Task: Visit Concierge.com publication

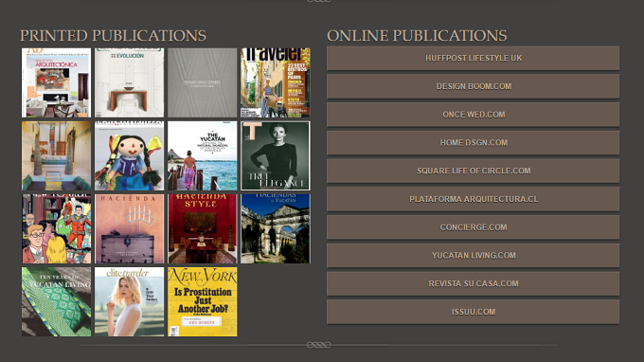Action: click(x=474, y=227)
